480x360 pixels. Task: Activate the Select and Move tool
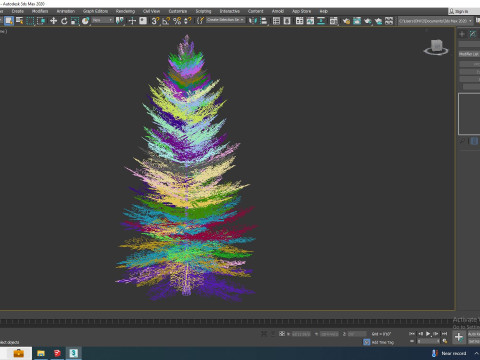pyautogui.click(x=53, y=21)
